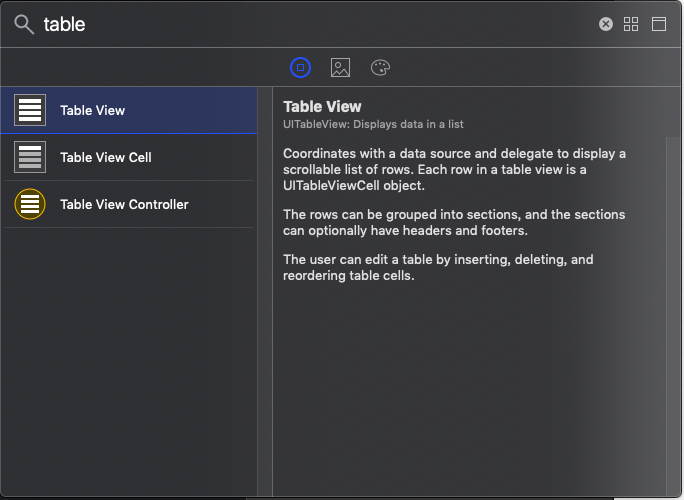Screen dimensions: 684x500
Task: Click the Table View object icon
Action: tap(30, 110)
